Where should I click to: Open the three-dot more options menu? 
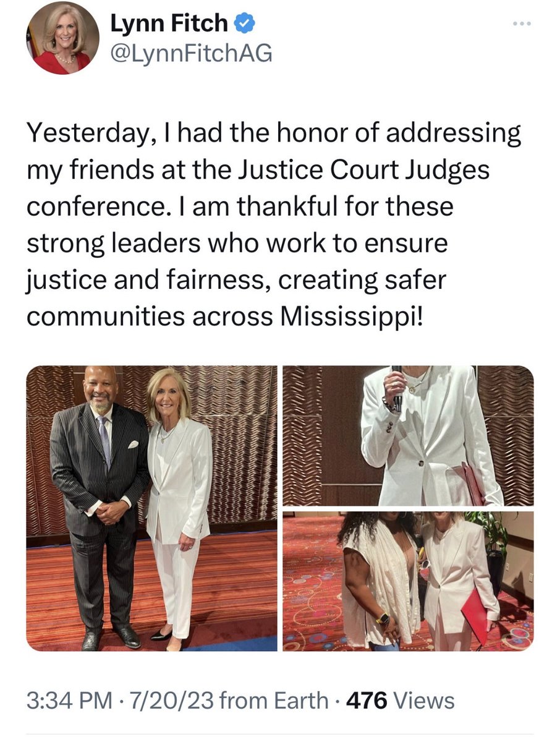[521, 24]
